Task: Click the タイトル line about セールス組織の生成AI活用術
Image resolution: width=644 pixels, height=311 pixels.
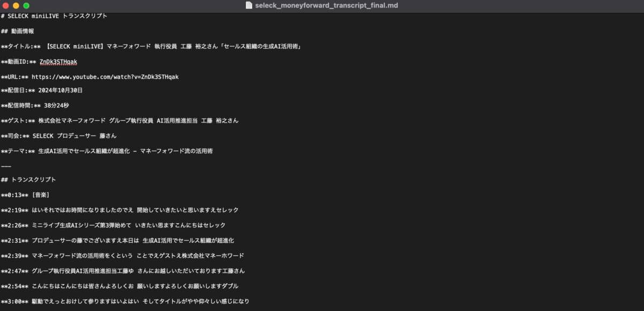Action: [151, 47]
